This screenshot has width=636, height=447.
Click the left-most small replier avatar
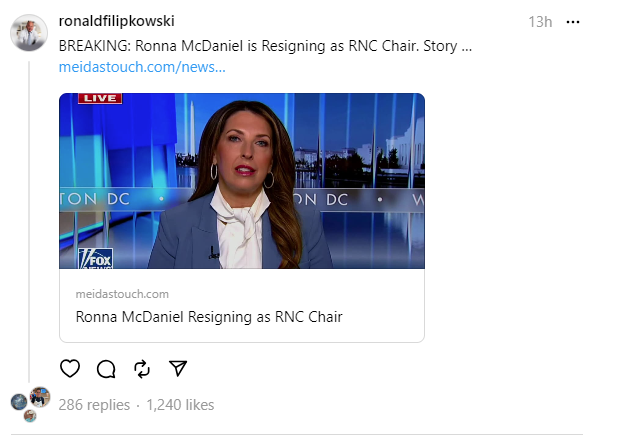point(19,402)
